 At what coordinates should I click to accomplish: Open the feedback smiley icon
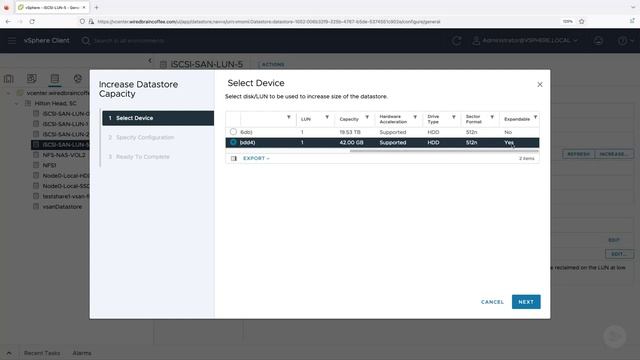(598, 40)
